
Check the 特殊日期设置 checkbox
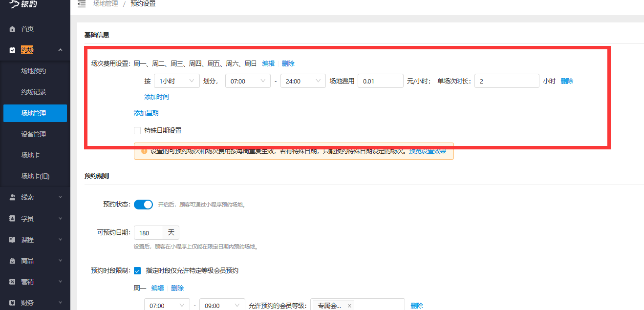tap(137, 130)
